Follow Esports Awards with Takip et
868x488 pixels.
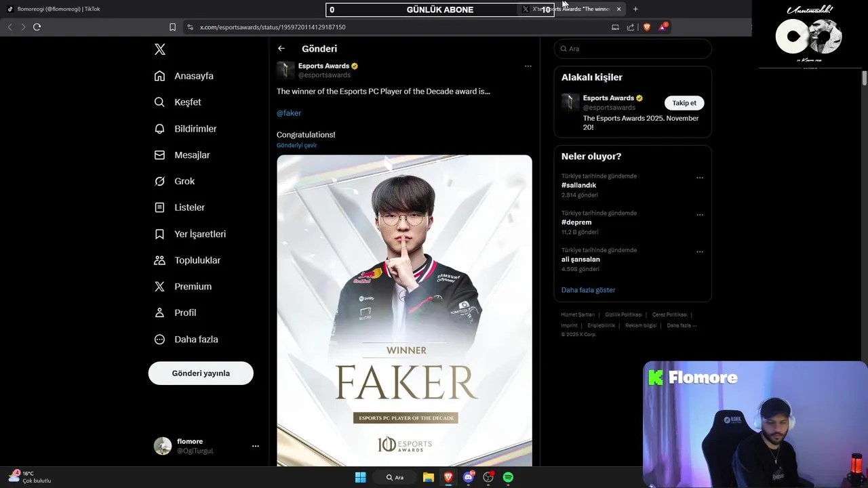[x=684, y=103]
